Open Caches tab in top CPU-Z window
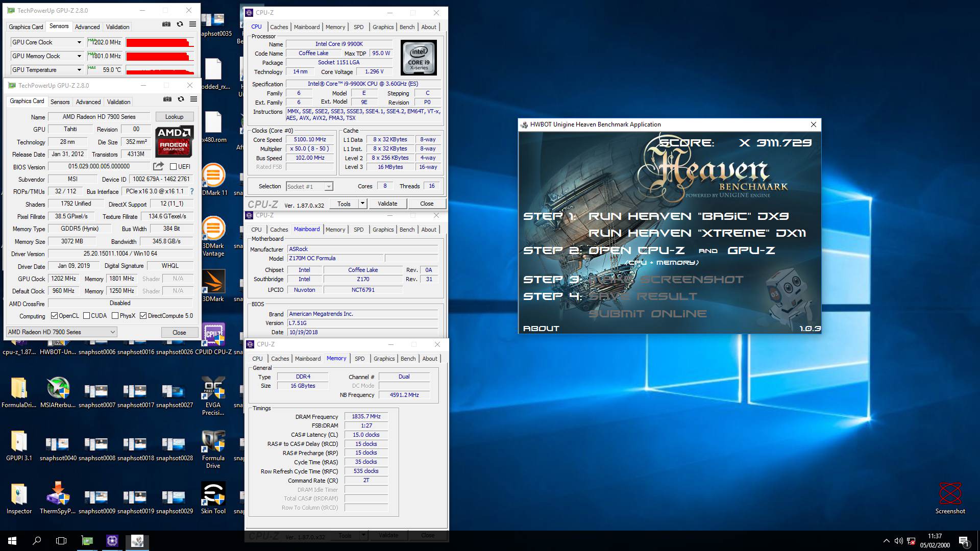The height and width of the screenshot is (551, 980). pos(279,27)
